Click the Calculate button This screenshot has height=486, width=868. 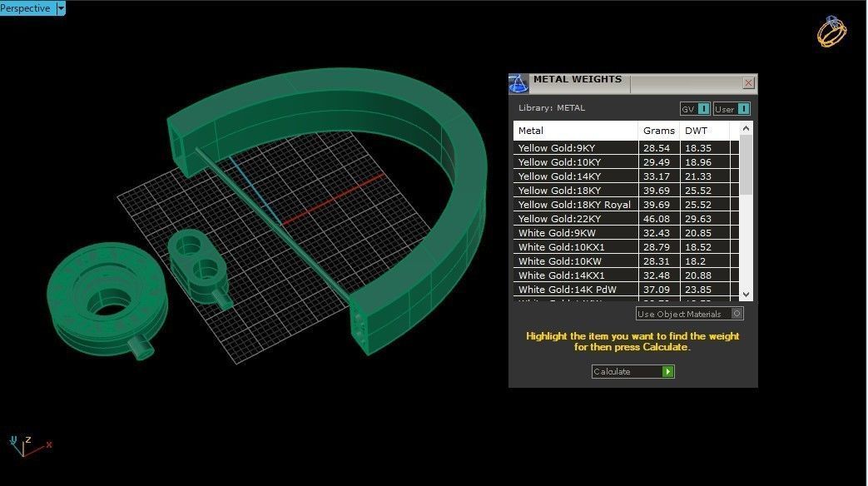632,371
